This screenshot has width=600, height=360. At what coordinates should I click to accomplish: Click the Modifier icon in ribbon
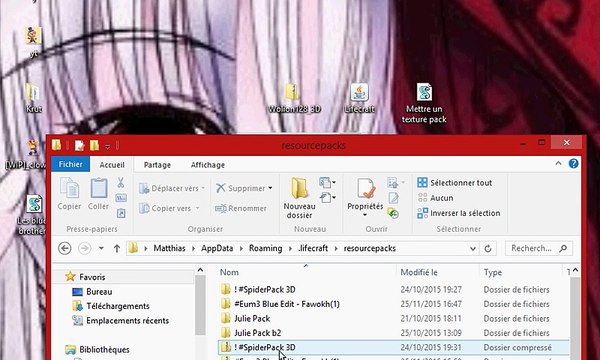393,198
